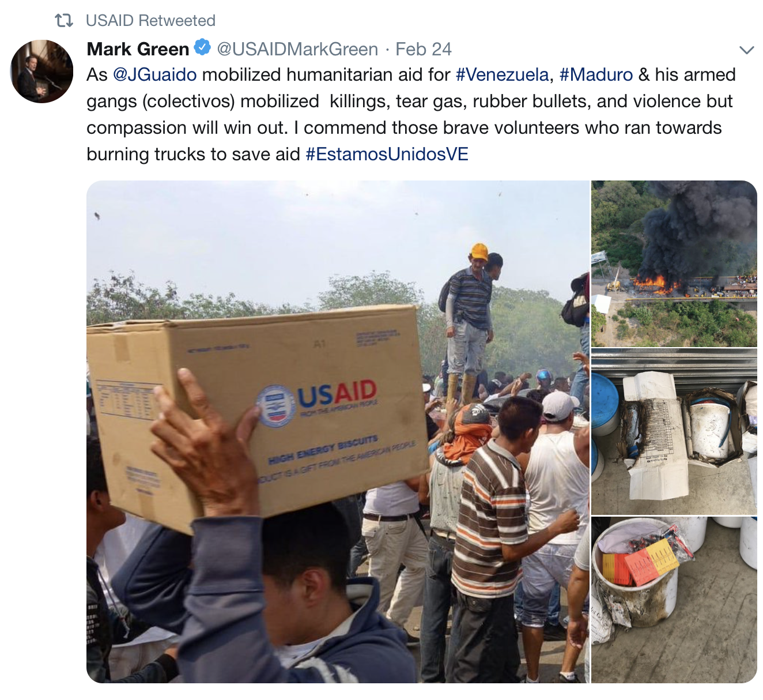This screenshot has width=763, height=700.
Task: Open the burning trucks smoke photo
Action: point(674,264)
